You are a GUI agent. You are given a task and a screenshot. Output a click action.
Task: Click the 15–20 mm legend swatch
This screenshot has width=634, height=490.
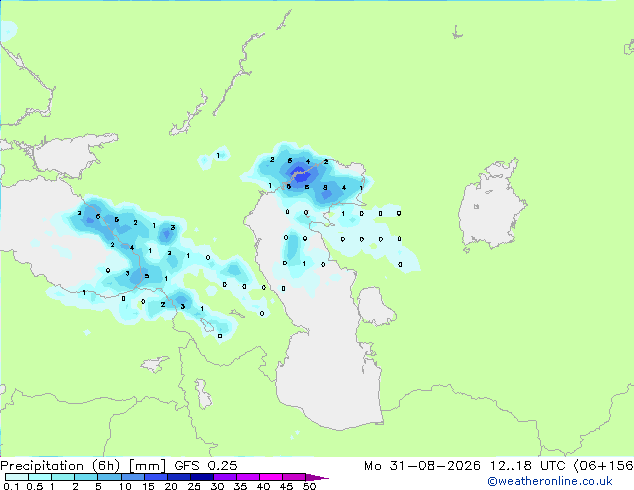[x=155, y=477]
